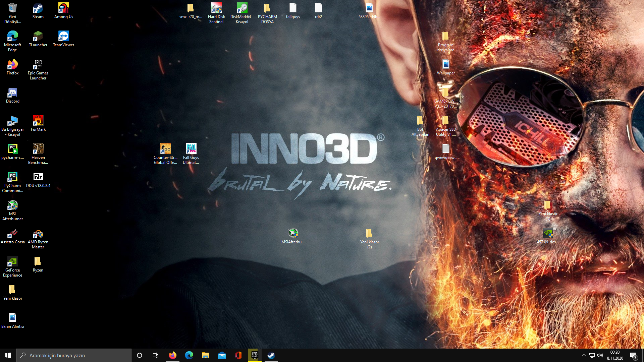This screenshot has height=362, width=644.
Task: Select the Ryzen folder icon
Action: click(38, 264)
